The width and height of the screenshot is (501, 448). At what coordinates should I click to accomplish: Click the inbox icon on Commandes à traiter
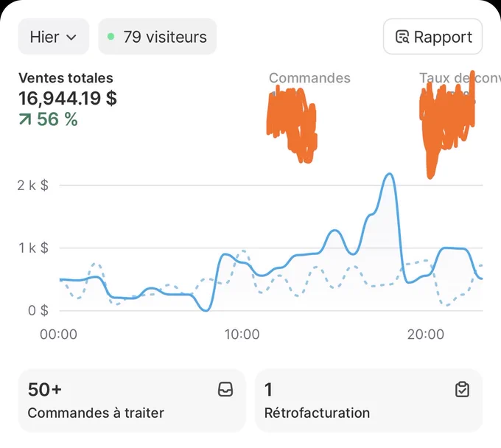(x=225, y=390)
